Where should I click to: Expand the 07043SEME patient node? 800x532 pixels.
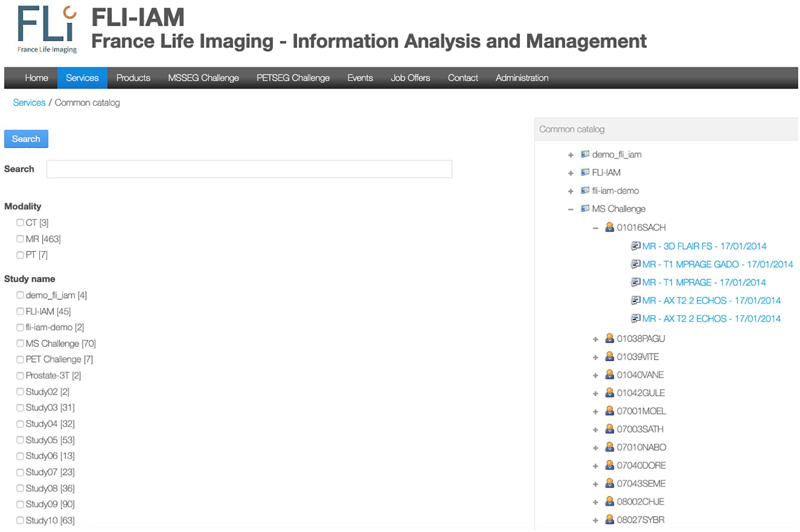click(595, 484)
